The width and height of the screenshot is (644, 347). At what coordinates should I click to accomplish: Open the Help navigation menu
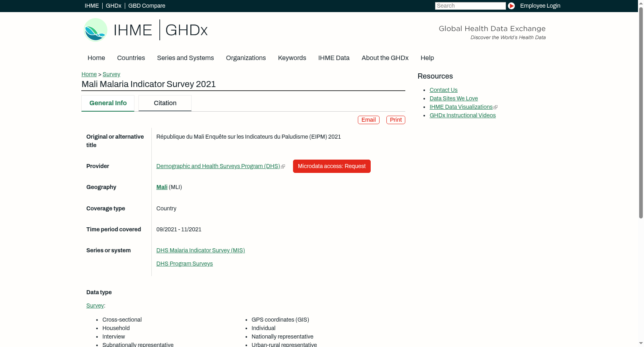click(427, 58)
